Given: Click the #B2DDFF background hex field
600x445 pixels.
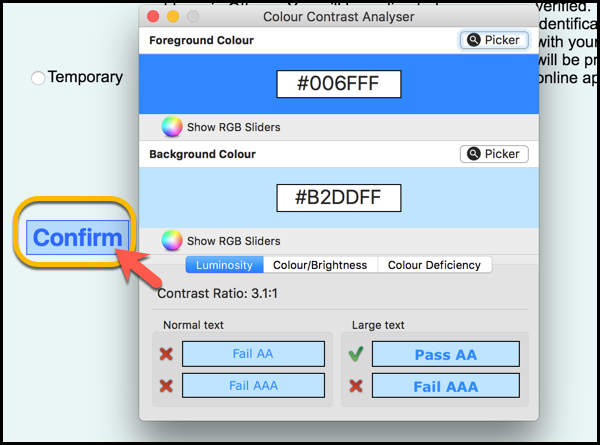Looking at the screenshot, I should click(x=338, y=197).
